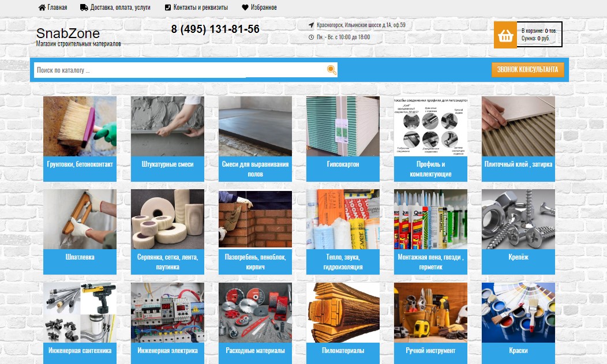Viewport: 607px width, 364px height.
Task: Open Расходные материалы category image
Action: pos(255,313)
